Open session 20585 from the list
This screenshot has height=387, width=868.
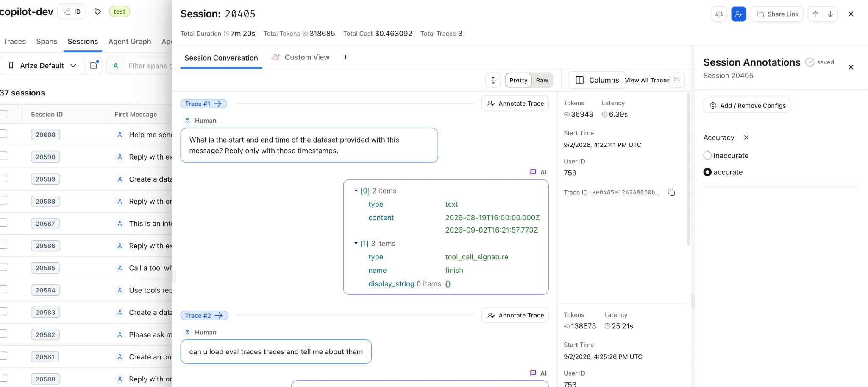pos(45,268)
